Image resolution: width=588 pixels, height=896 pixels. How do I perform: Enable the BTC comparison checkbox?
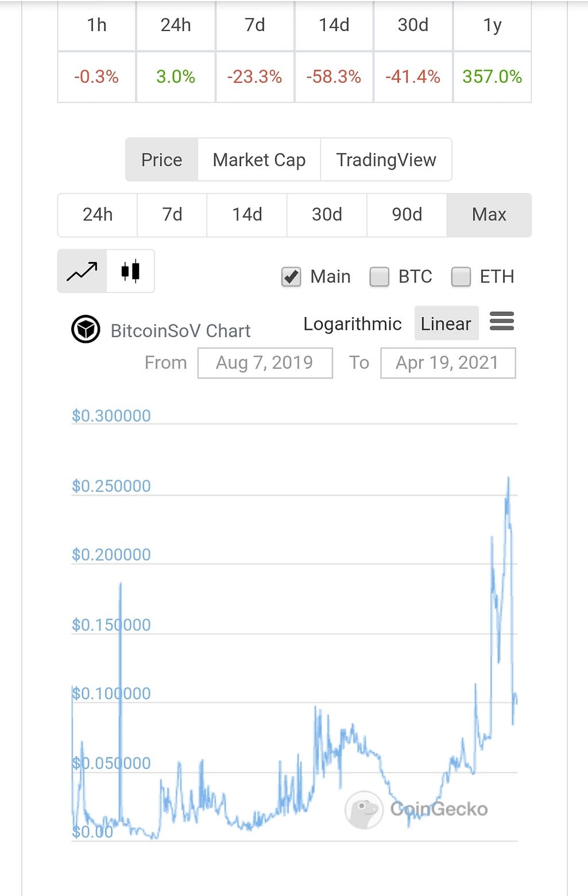click(379, 277)
